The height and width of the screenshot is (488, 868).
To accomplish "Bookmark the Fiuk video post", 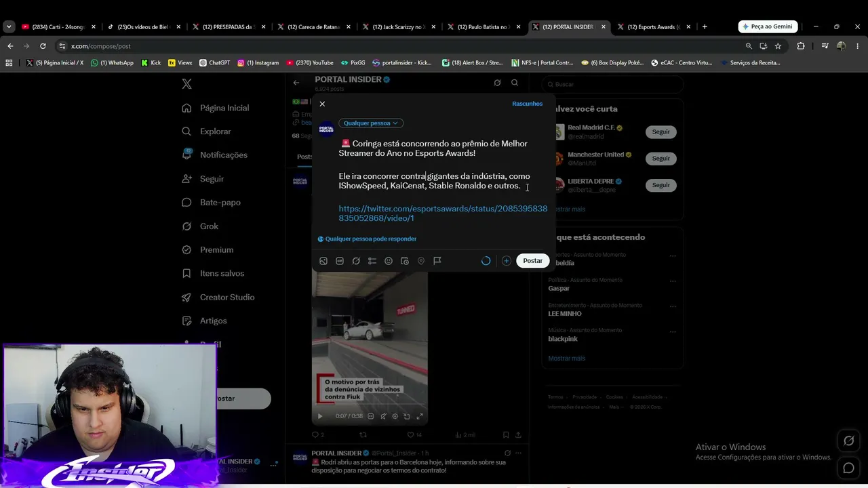I will [506, 435].
